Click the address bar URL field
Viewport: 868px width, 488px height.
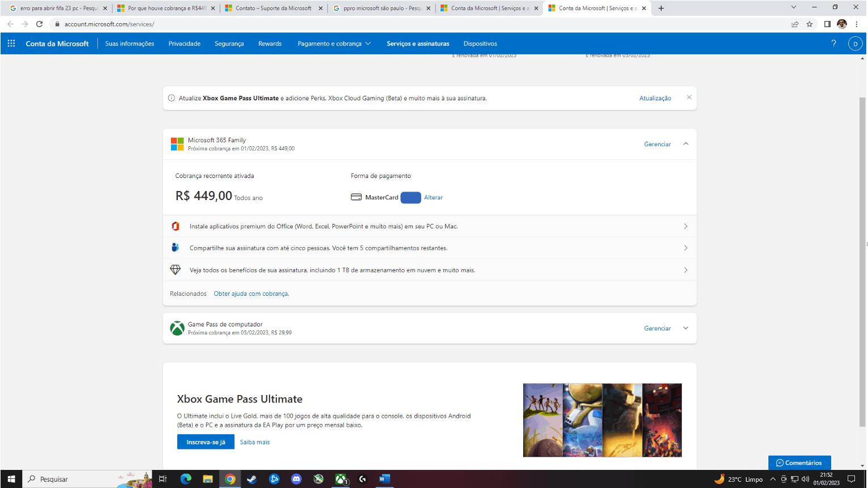[x=419, y=24]
